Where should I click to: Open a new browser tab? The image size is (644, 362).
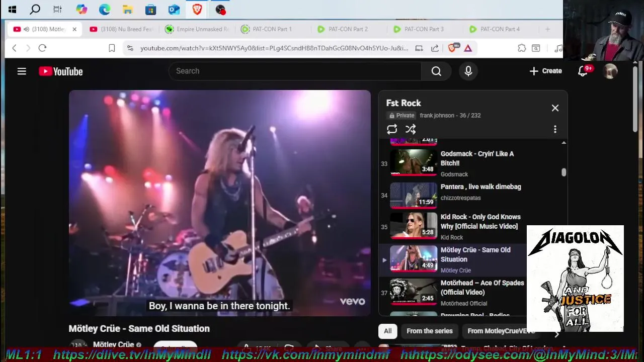[x=547, y=29]
